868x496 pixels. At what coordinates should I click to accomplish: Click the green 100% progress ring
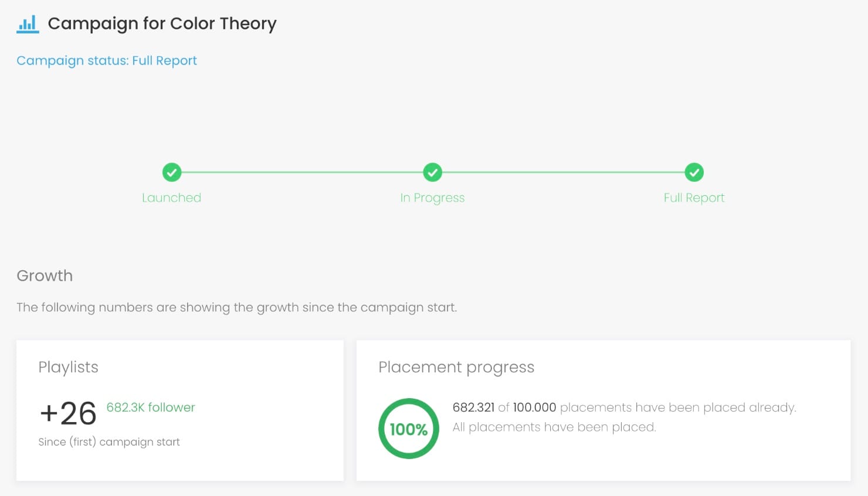coord(408,428)
